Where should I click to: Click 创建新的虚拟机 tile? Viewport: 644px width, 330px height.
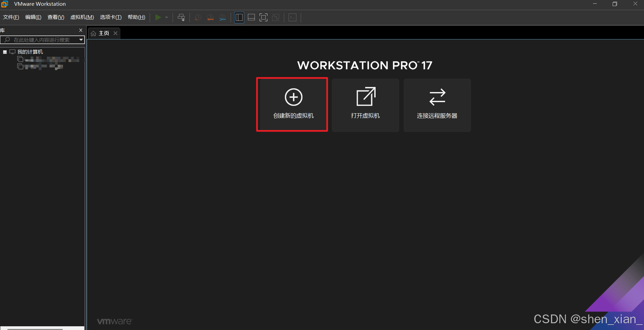point(294,105)
